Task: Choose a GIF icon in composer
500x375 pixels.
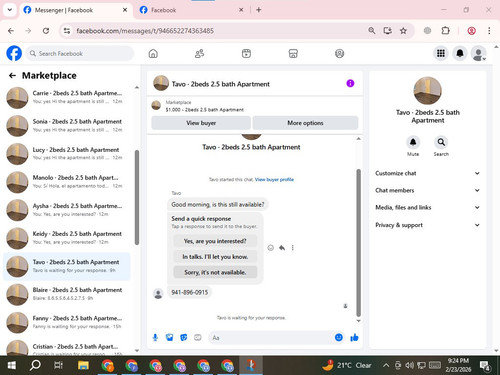Action: pyautogui.click(x=198, y=338)
